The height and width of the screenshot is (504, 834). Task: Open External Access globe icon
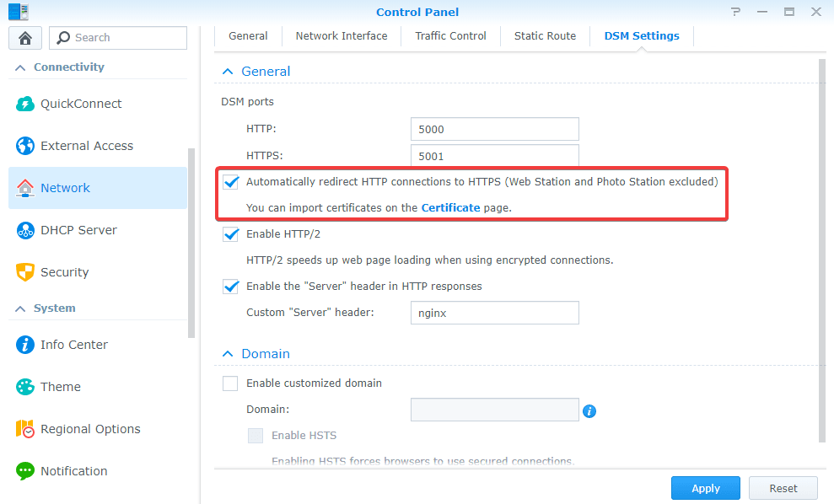25,146
